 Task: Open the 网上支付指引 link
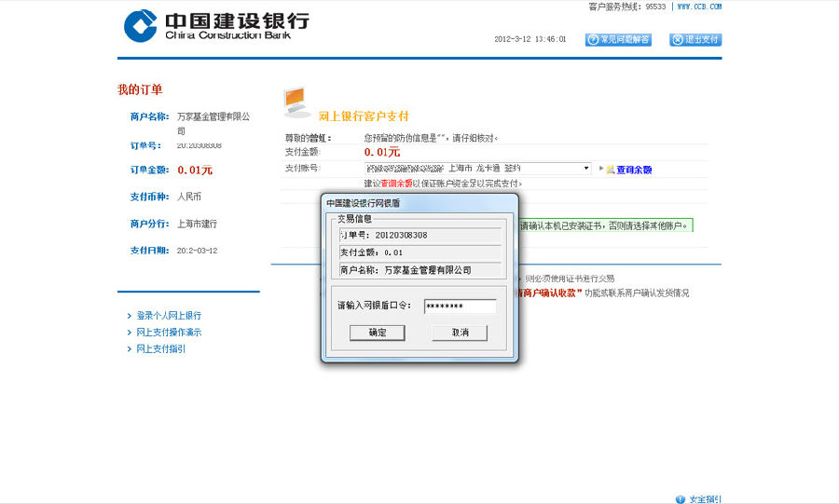tap(160, 349)
